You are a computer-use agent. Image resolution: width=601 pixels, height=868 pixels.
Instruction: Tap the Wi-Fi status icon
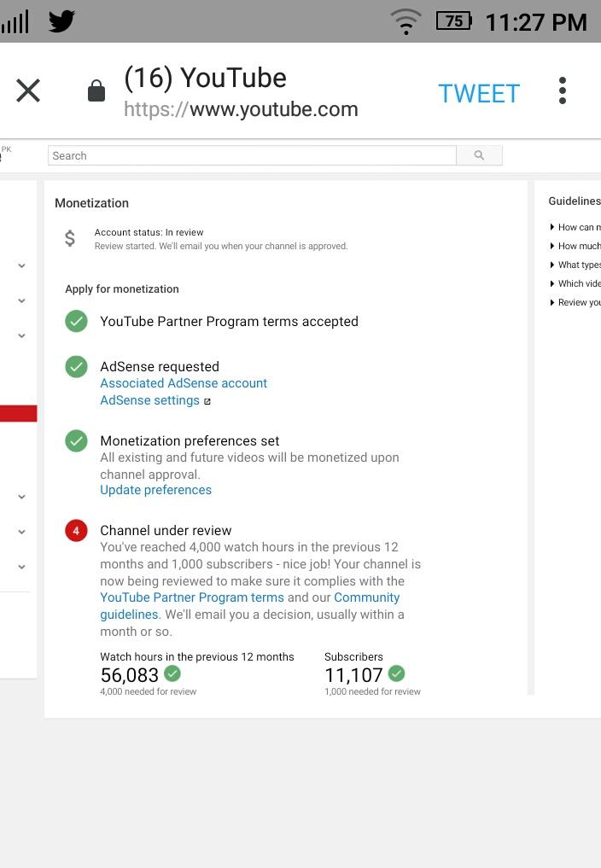click(406, 21)
